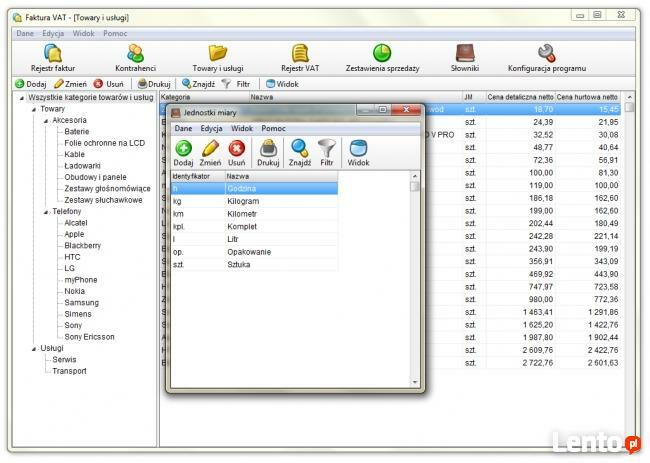
Task: Open the Kontrahenci module
Action: pyautogui.click(x=135, y=57)
